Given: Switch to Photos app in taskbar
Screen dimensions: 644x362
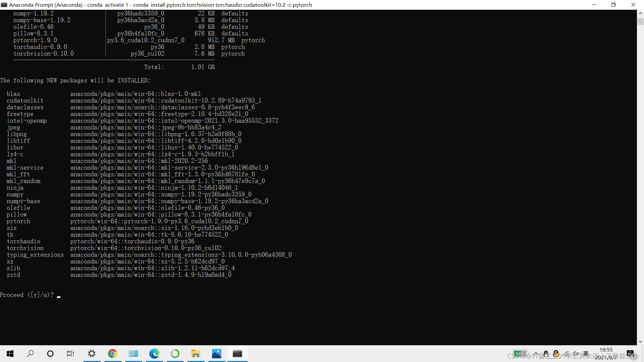Looking at the screenshot, I should tap(216, 354).
